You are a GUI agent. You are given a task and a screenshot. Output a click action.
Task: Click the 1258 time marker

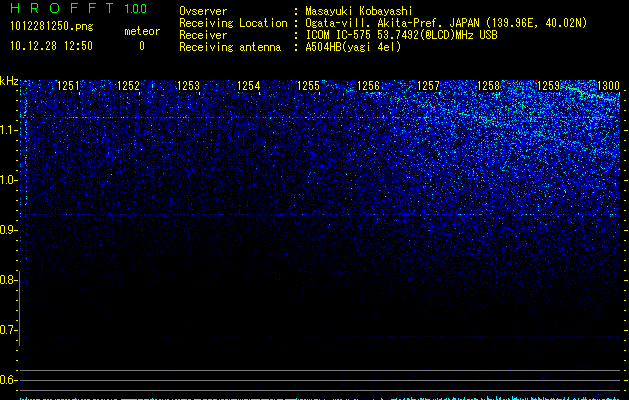tap(489, 86)
